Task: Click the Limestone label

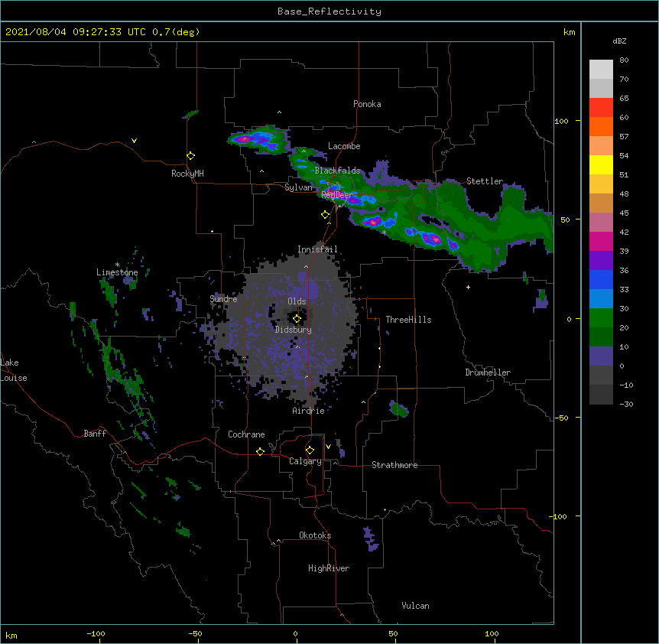Action: (x=117, y=272)
